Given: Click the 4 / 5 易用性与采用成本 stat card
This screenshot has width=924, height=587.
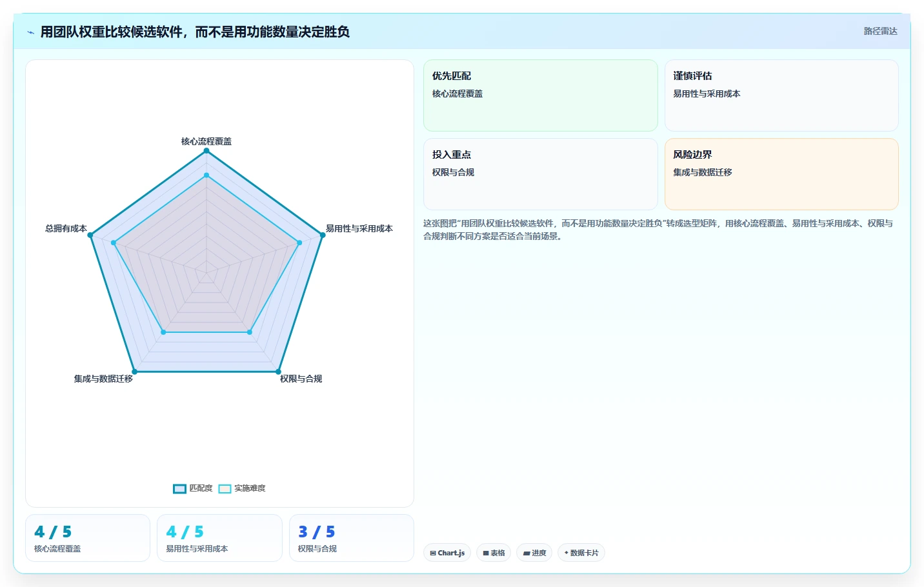Looking at the screenshot, I should (219, 538).
